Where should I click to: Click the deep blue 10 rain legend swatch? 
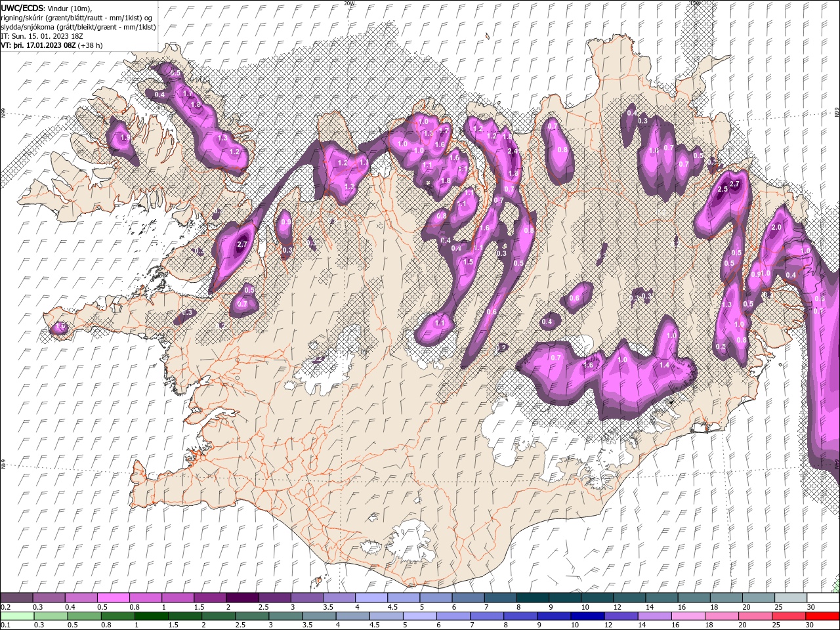click(x=587, y=616)
